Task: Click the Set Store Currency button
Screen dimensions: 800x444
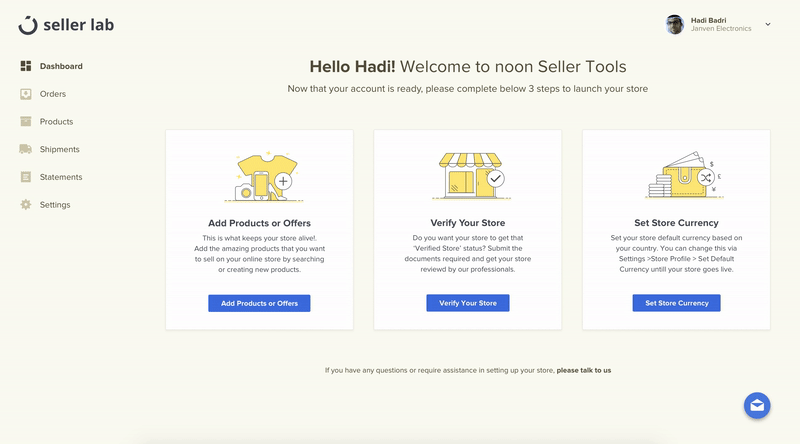Action: point(677,303)
